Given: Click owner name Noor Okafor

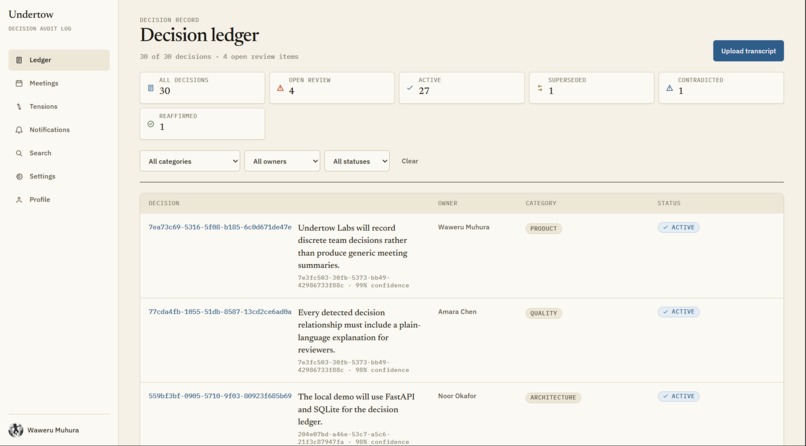Looking at the screenshot, I should point(457,396).
